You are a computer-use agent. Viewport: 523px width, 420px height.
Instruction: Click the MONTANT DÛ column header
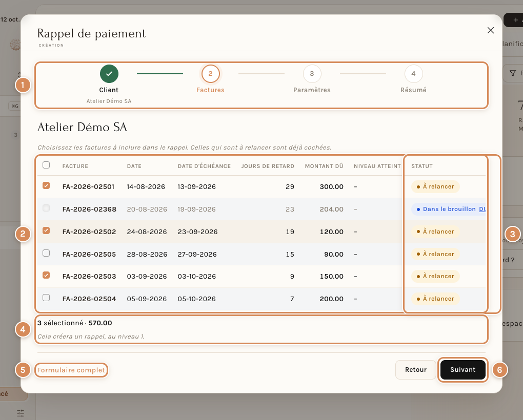(324, 166)
